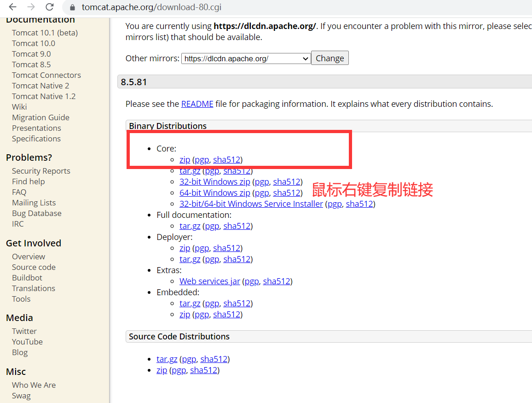Click Source Code Distributions heading
Screen dimensions: 532x403
[x=179, y=337]
